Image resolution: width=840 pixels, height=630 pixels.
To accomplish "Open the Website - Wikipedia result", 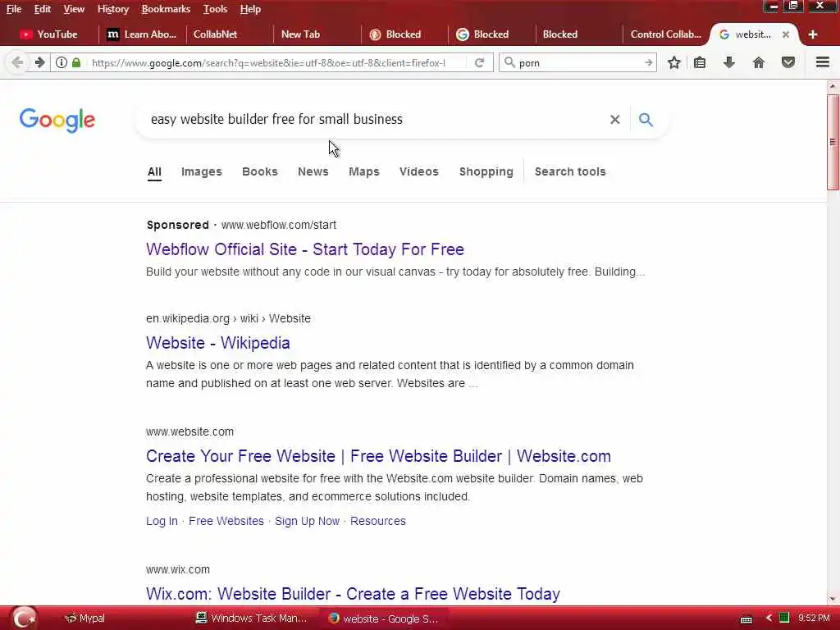I will [x=218, y=343].
